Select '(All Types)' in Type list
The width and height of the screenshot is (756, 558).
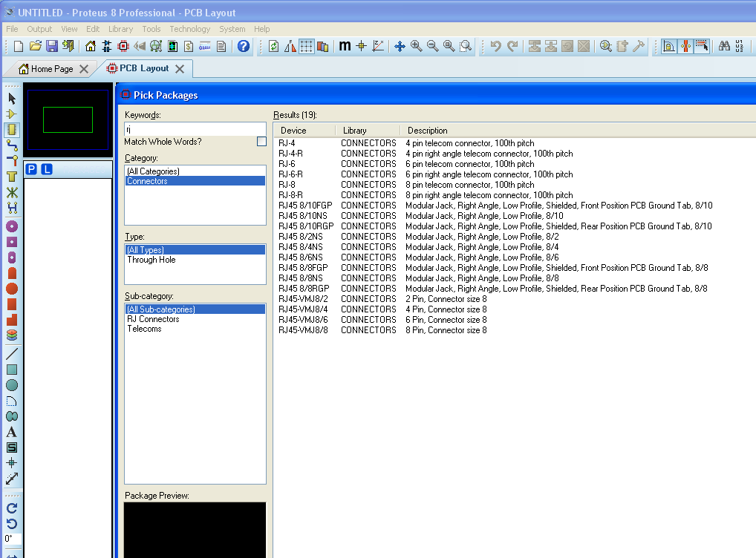click(195, 249)
